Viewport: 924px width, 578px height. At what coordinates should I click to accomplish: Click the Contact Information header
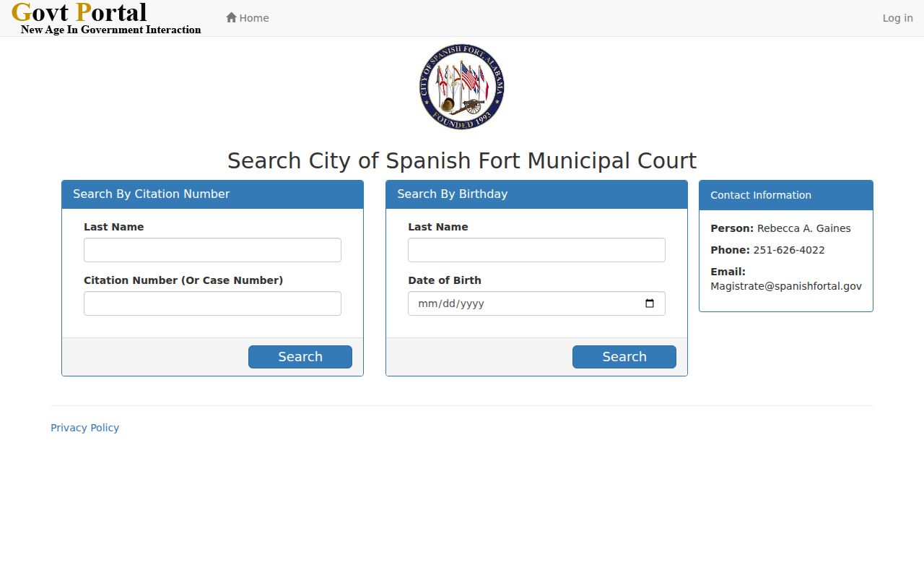[x=786, y=195]
